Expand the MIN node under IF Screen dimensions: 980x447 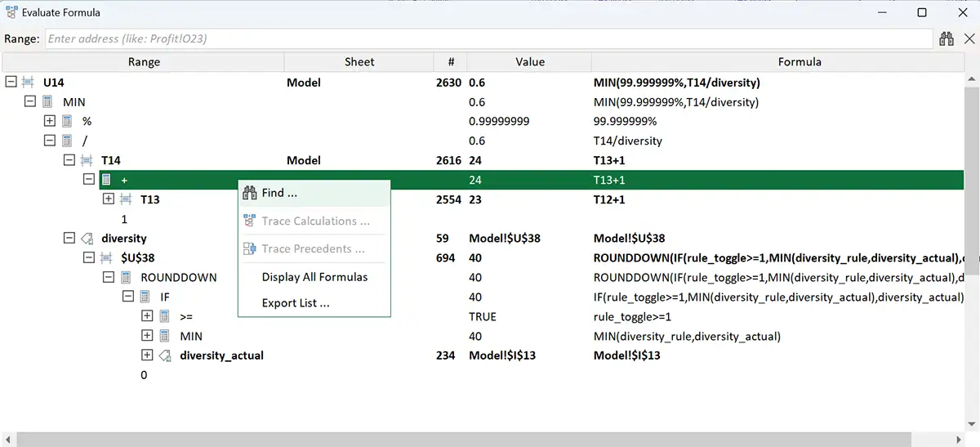pyautogui.click(x=147, y=336)
